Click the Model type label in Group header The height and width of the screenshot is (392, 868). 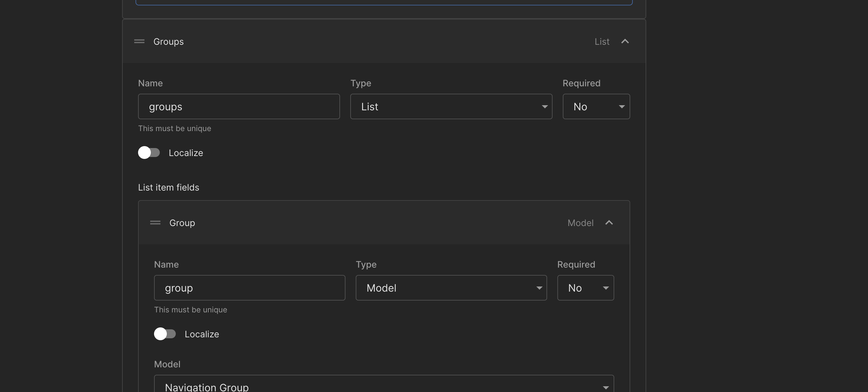pos(580,223)
